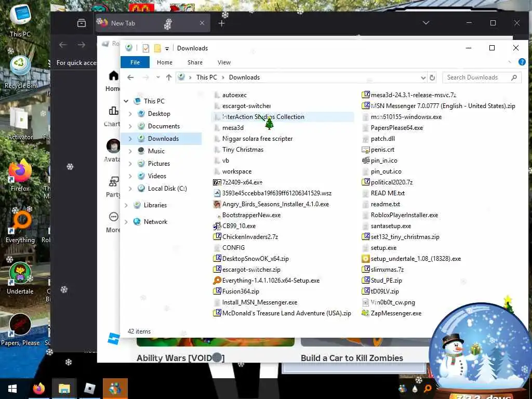Select setup_undertale_1.08_(18328).exe
The height and width of the screenshot is (399, 532).
[x=416, y=259]
